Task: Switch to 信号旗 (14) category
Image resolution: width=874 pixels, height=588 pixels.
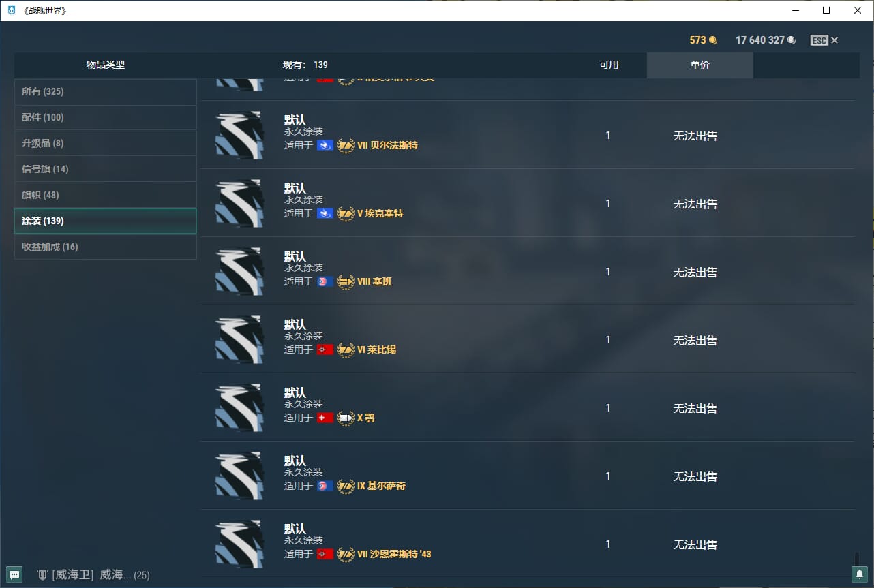Action: pos(106,169)
